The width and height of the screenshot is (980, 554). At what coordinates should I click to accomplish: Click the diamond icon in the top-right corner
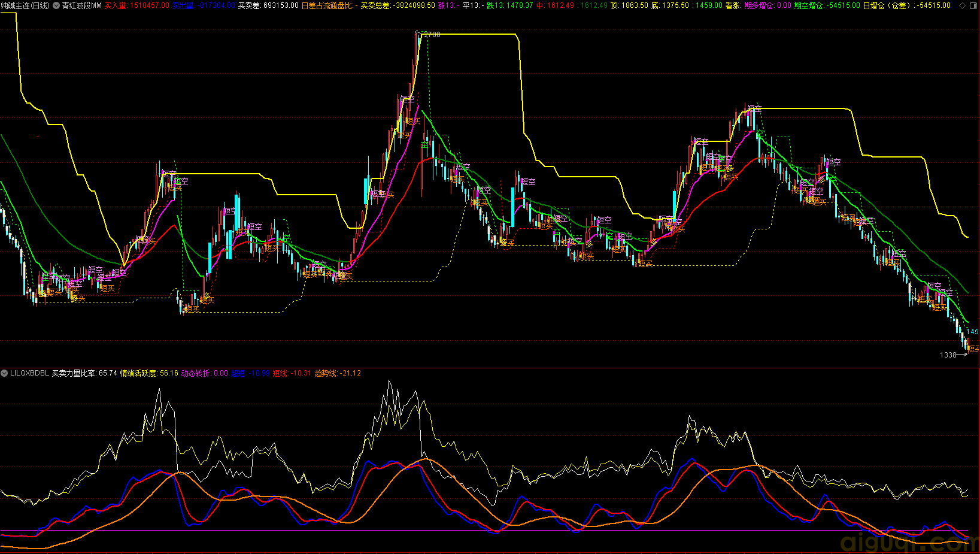(962, 5)
